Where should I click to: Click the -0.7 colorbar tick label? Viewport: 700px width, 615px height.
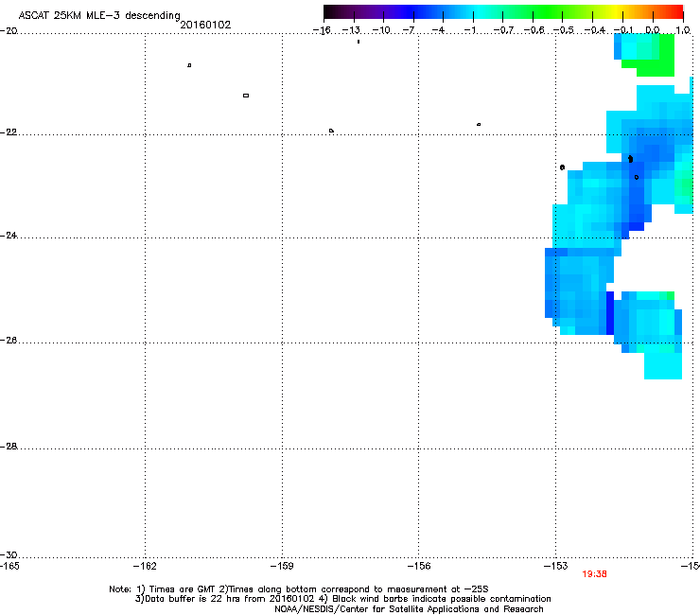[503, 30]
